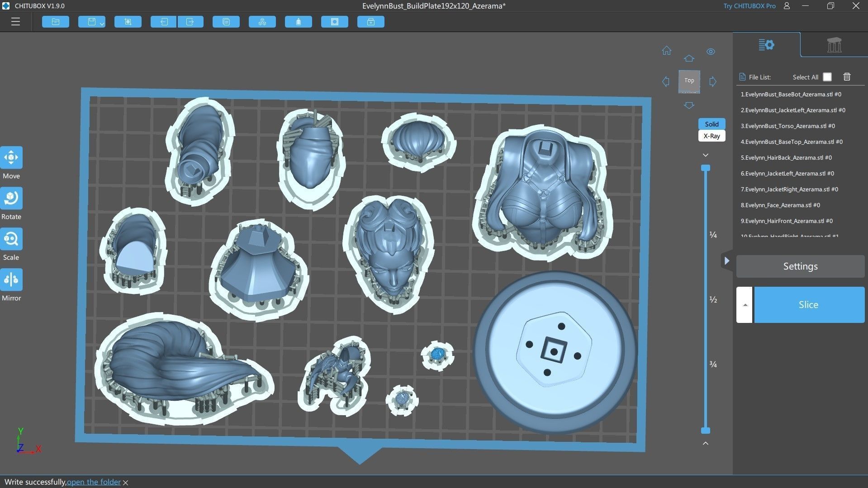Screen dimensions: 868x488
Task: Click the up arrow view navigation
Action: 689,58
